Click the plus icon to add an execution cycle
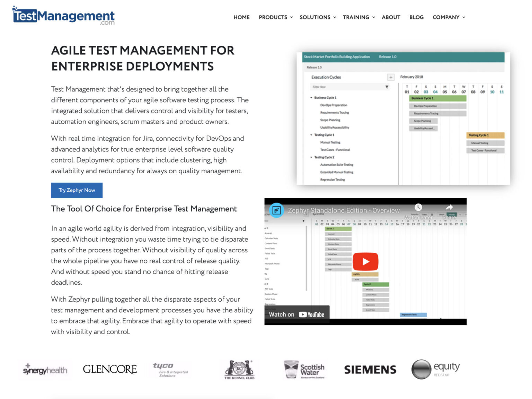This screenshot has height=399, width=532. tap(391, 77)
